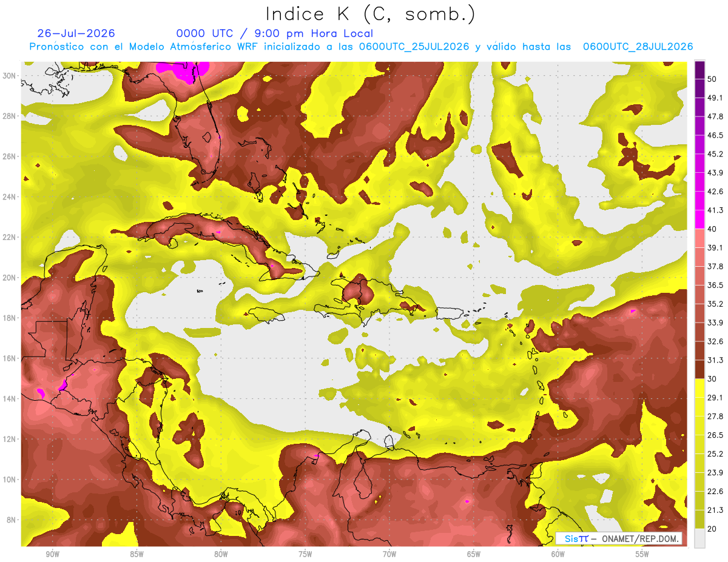Click the '41.3' color bar label

pyautogui.click(x=715, y=210)
